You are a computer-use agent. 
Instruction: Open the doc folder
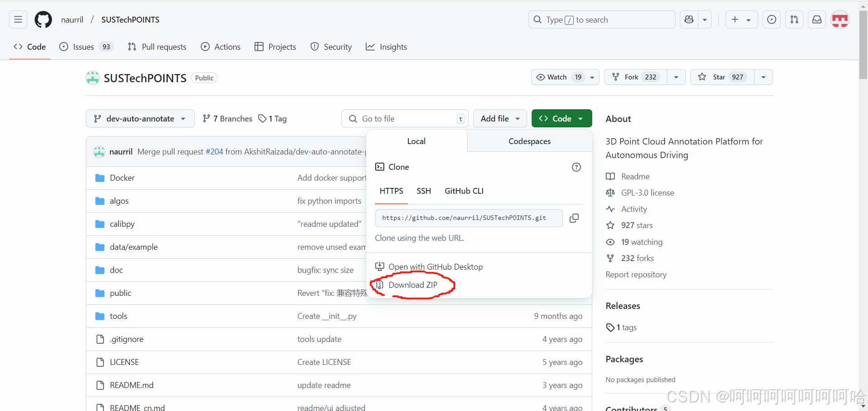pos(116,270)
